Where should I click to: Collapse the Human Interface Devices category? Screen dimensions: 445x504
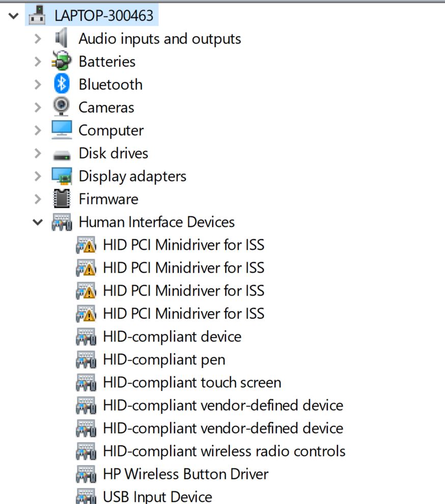(x=38, y=222)
